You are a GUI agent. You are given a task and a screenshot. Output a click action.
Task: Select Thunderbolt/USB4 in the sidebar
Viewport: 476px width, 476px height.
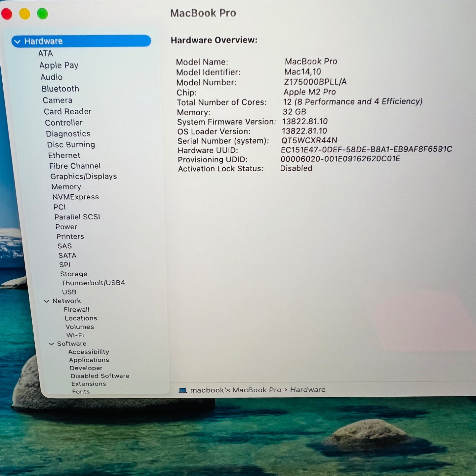[x=93, y=283]
